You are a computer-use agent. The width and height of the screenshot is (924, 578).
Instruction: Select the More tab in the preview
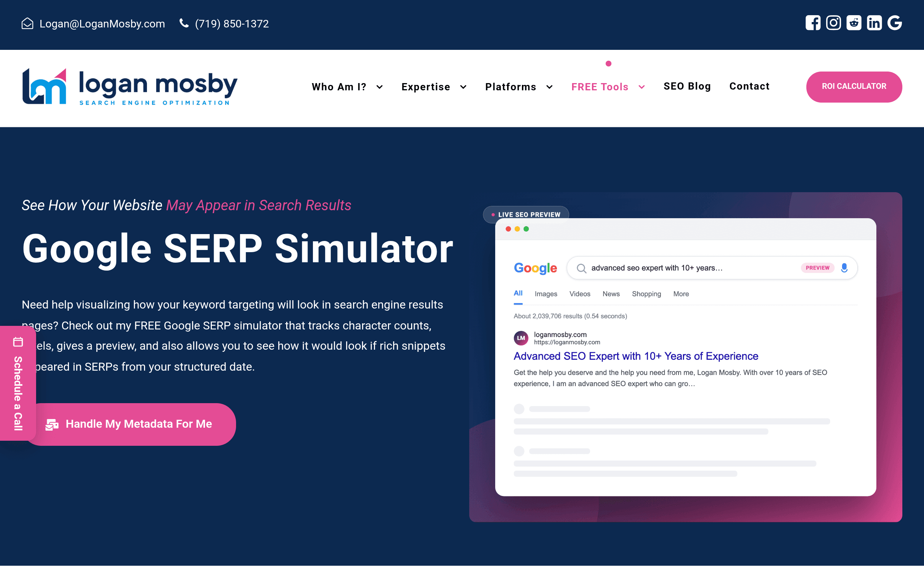[681, 294]
